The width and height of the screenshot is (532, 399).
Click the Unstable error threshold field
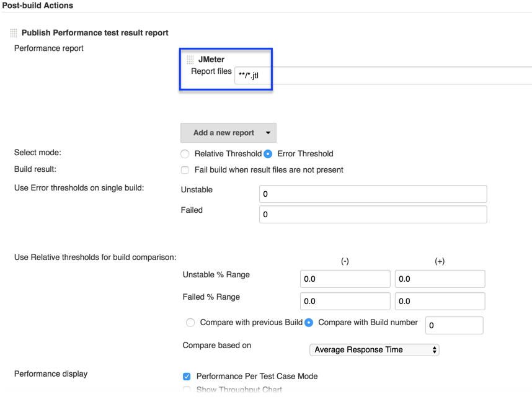tap(373, 194)
